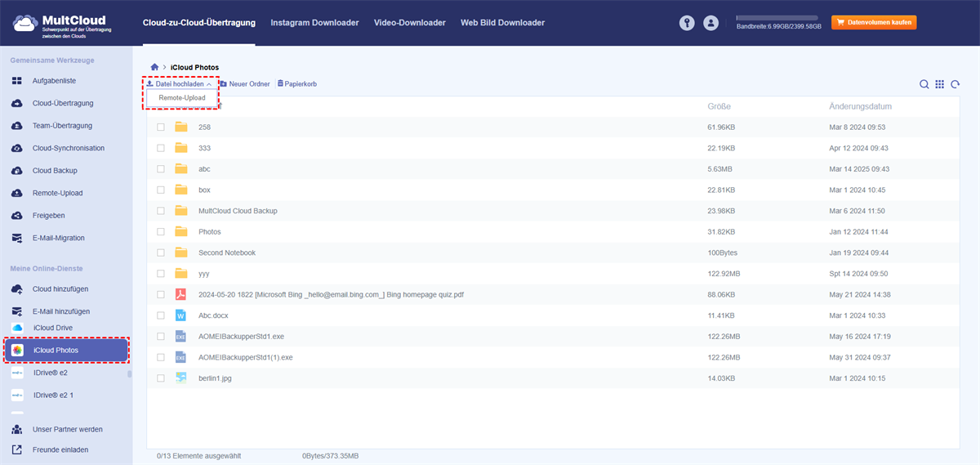The image size is (980, 465).
Task: Click the refresh icon
Action: 955,84
